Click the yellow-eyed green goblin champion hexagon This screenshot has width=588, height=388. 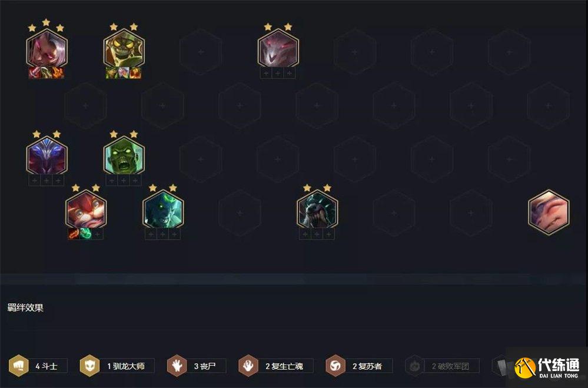pos(124,49)
